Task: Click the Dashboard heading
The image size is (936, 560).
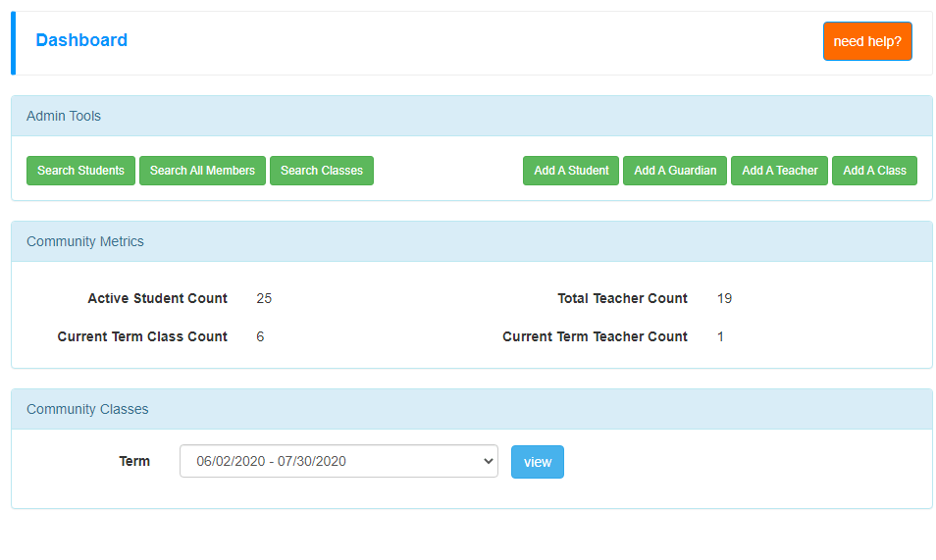Action: pos(81,40)
